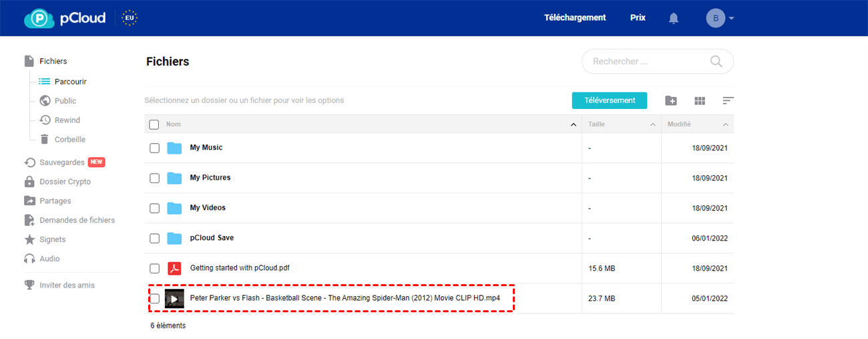Click the Dossier Crypto lock icon
The image size is (868, 339).
(x=29, y=182)
